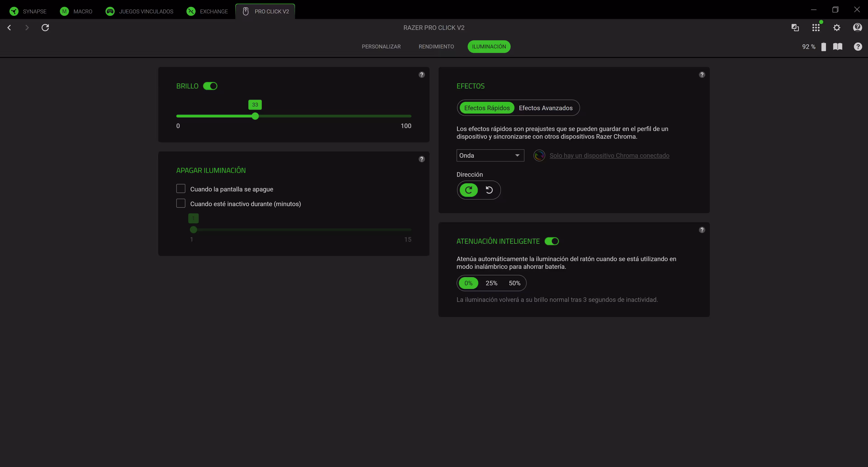868x467 pixels.
Task: Go forward with the right arrow
Action: pos(27,28)
